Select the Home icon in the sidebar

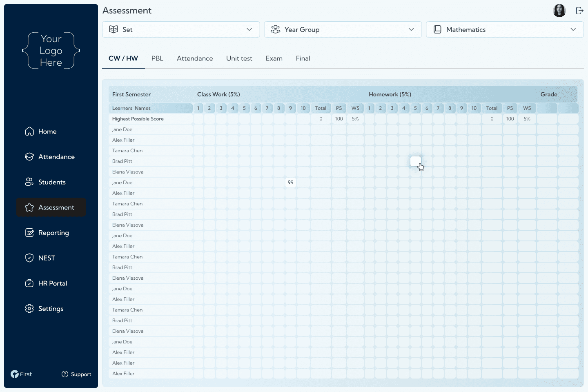click(29, 131)
